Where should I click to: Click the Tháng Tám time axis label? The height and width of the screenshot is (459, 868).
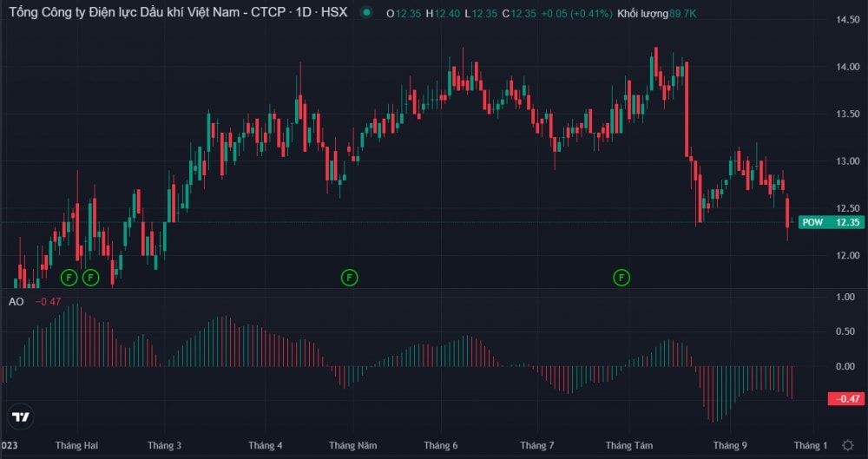click(629, 445)
